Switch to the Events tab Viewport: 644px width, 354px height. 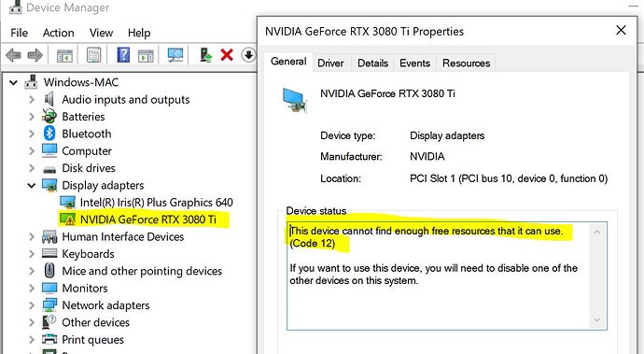pos(414,64)
